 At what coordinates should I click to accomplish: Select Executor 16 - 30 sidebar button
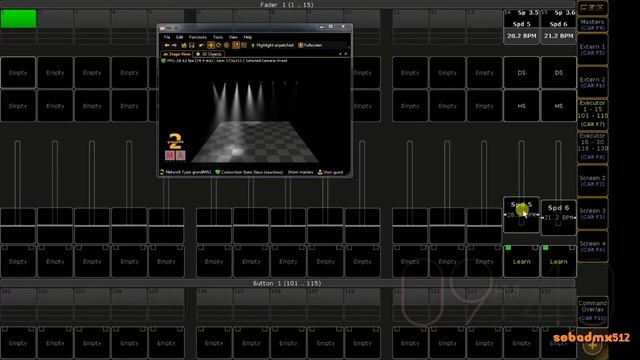click(592, 147)
